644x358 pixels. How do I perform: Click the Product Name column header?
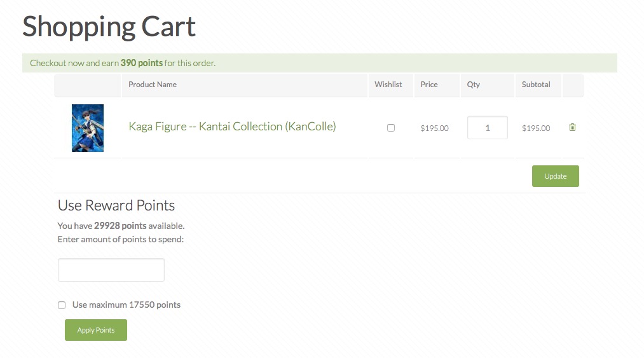pyautogui.click(x=153, y=85)
